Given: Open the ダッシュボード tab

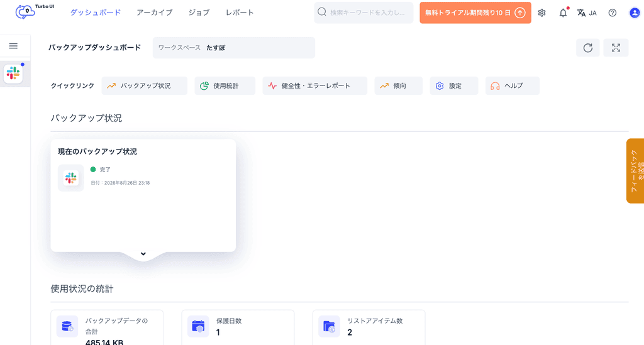Looking at the screenshot, I should (96, 13).
